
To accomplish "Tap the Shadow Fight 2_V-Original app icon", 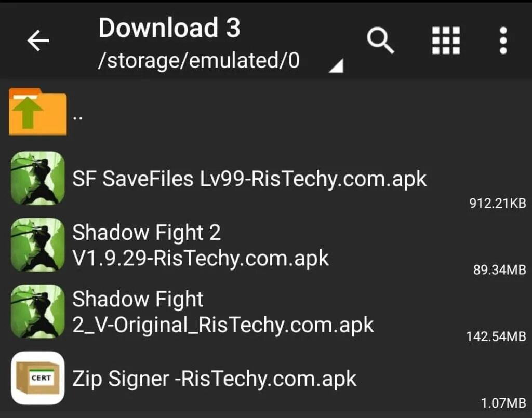I will [37, 311].
